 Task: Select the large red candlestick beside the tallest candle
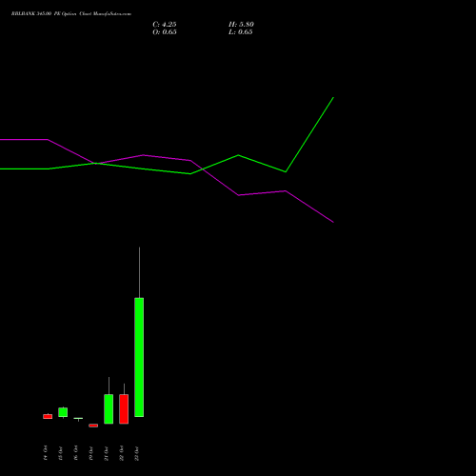pyautogui.click(x=124, y=408)
